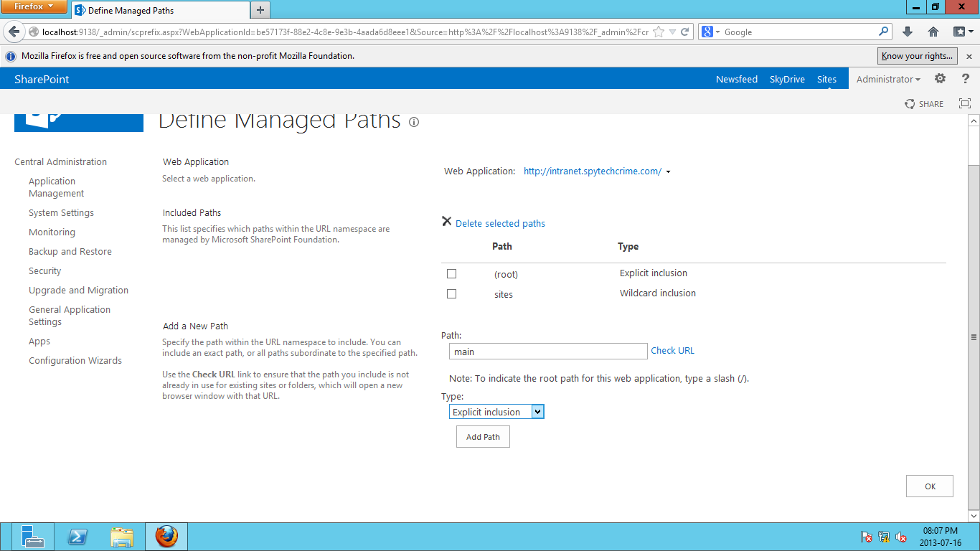Open Server Manager from the taskbar
Image resolution: width=980 pixels, height=551 pixels.
tap(32, 537)
